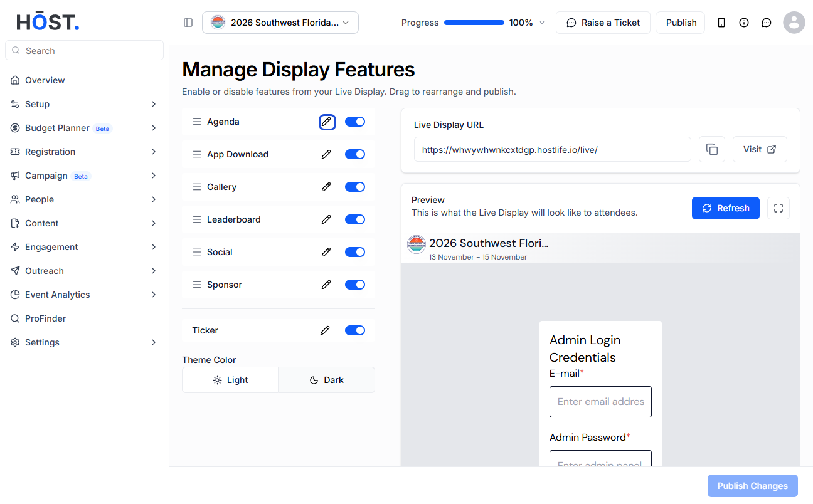The image size is (813, 504).
Task: Edit the Ticker pencil icon
Action: 325,330
